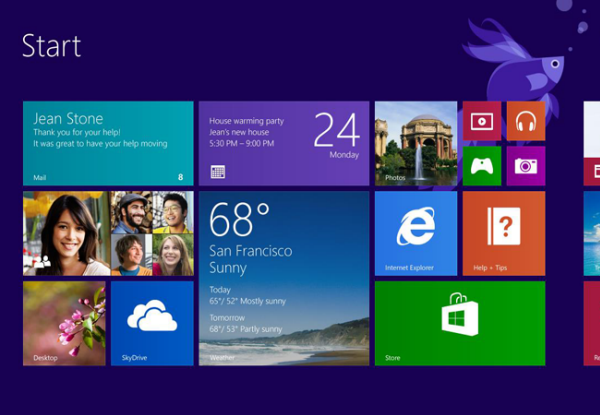Image resolution: width=600 pixels, height=415 pixels.
Task: Switch to the Desktop tile
Action: coord(64,323)
